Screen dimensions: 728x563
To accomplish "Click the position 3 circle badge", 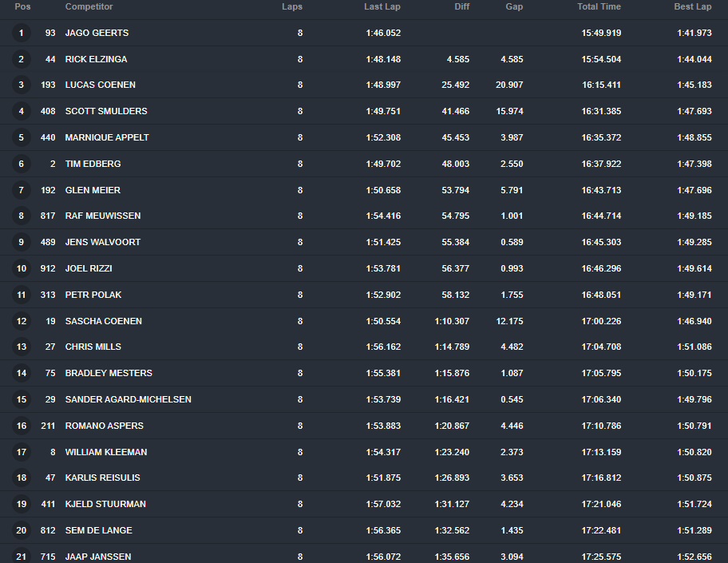I will click(22, 85).
